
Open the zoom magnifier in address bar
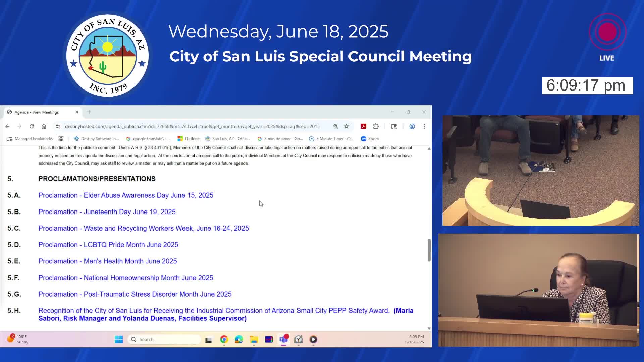tap(335, 126)
